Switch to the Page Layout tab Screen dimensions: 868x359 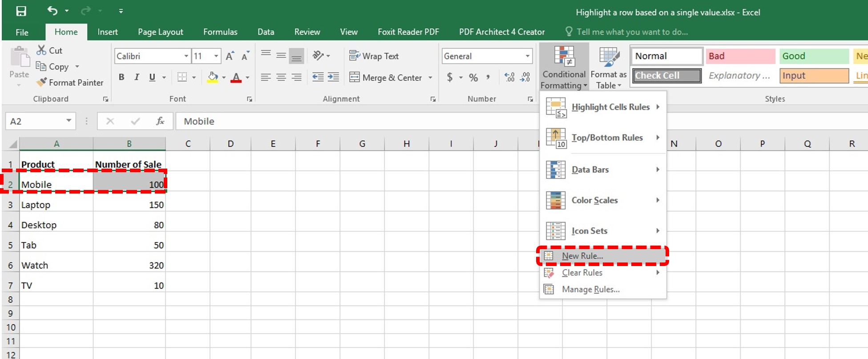click(x=160, y=32)
